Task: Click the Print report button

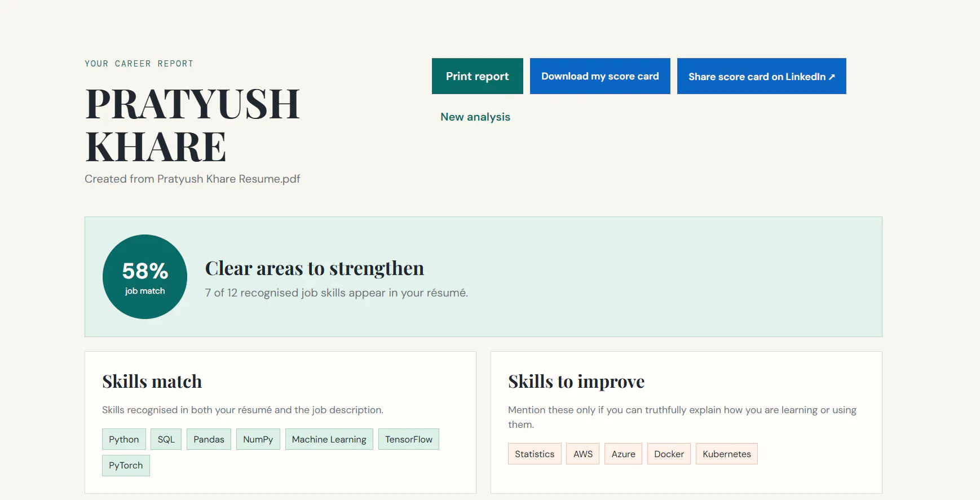Action: (x=477, y=76)
